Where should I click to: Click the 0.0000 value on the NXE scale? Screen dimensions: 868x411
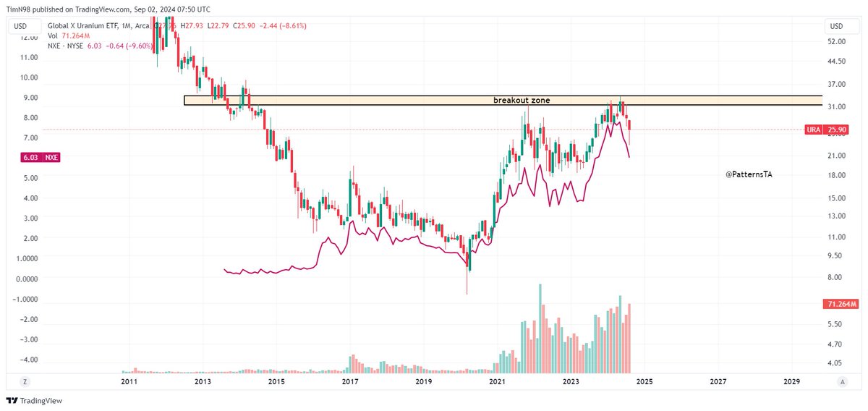(28, 279)
